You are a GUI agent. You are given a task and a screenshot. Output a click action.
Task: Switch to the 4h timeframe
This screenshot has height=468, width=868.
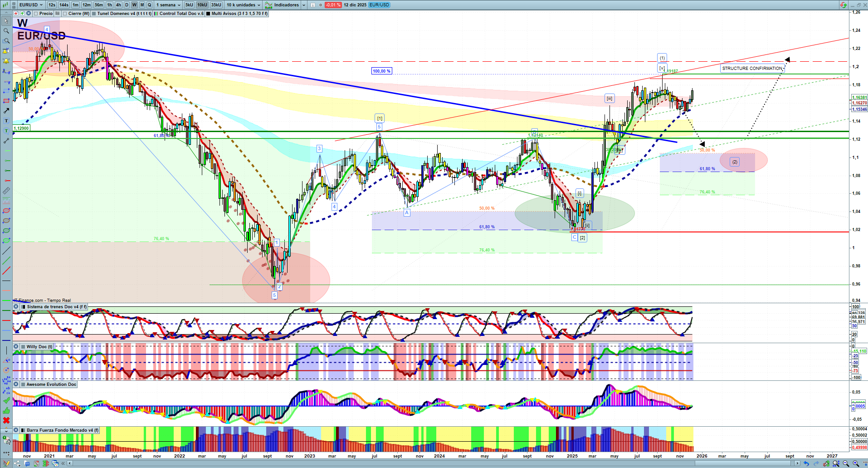[118, 5]
